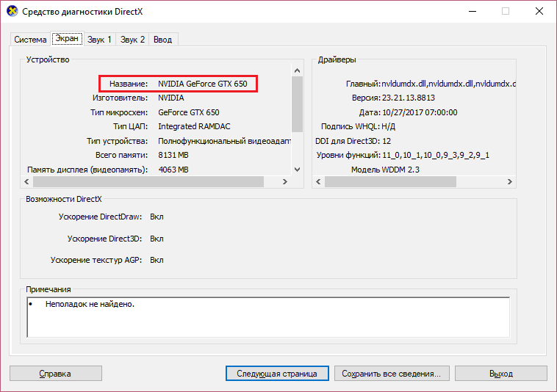Click Сохранить все сведения button
This screenshot has width=557, height=392.
click(x=392, y=374)
